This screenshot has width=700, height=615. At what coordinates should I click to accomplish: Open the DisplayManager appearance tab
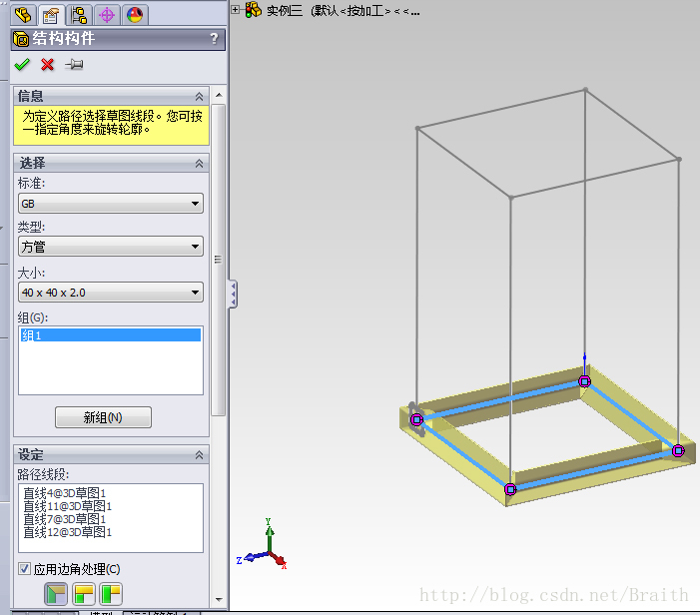[x=135, y=15]
